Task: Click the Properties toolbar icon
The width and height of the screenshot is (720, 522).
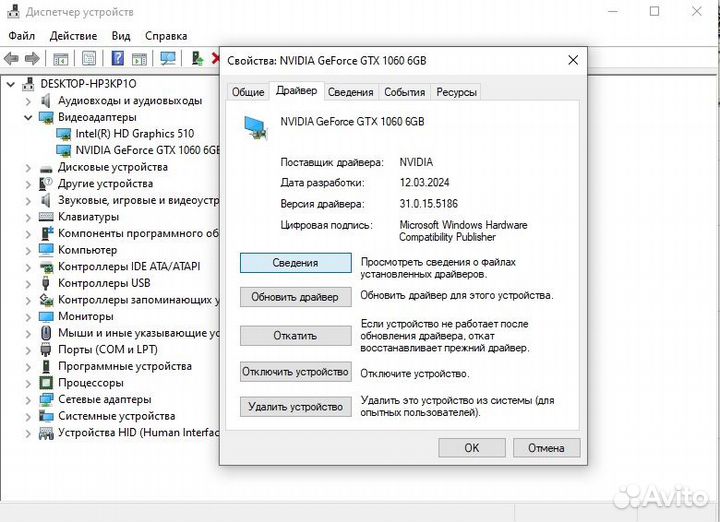Action: point(89,59)
